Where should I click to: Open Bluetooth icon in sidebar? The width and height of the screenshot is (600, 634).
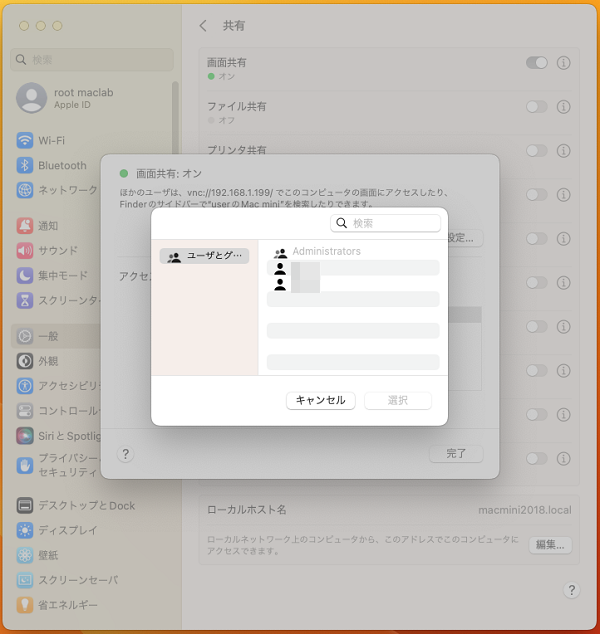pos(25,165)
